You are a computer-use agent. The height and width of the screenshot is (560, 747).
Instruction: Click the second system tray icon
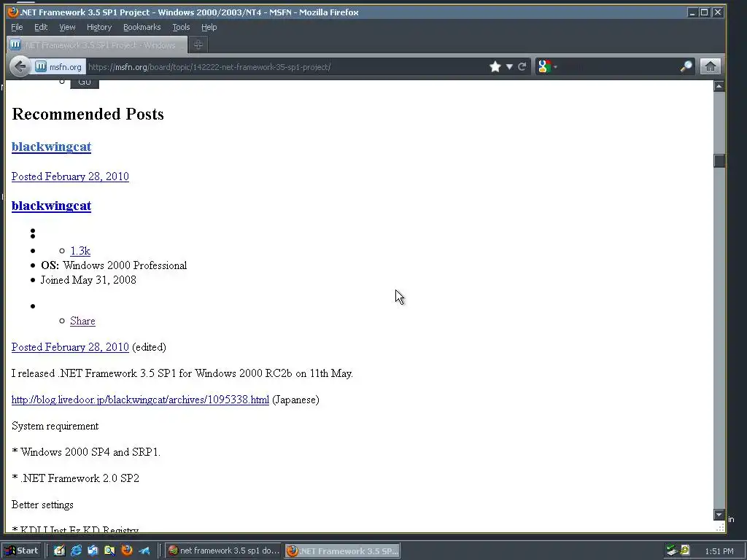[684, 551]
